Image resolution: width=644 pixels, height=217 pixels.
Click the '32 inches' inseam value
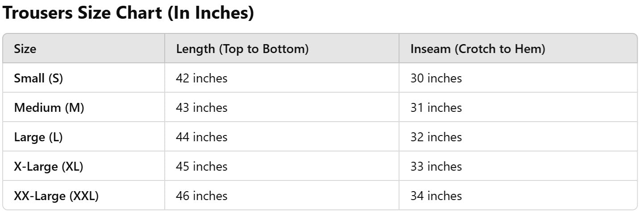coord(436,137)
